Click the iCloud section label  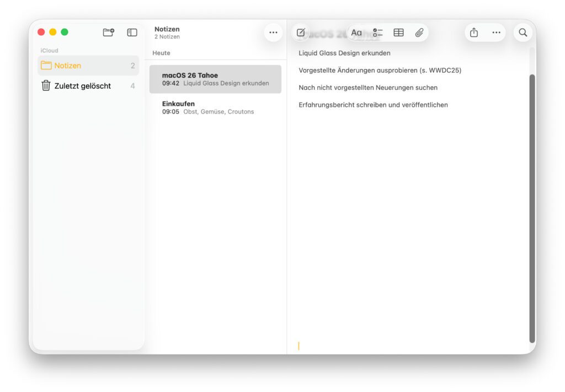[x=49, y=50]
